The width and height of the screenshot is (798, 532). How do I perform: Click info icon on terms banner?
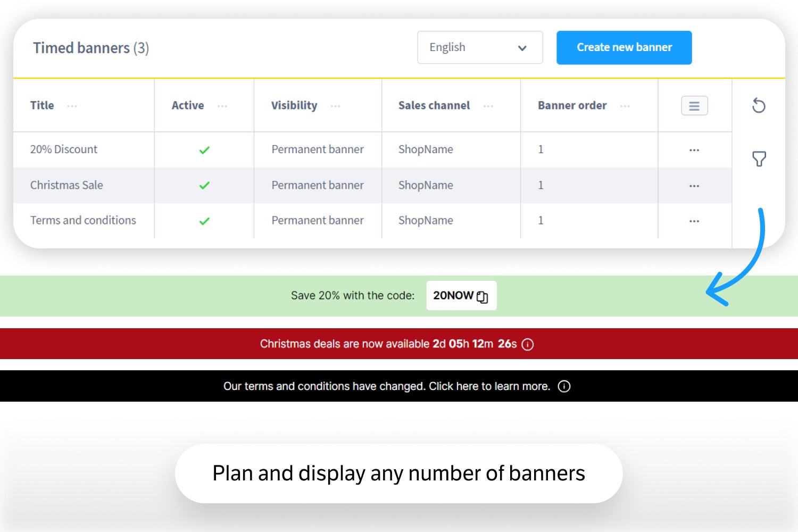564,386
